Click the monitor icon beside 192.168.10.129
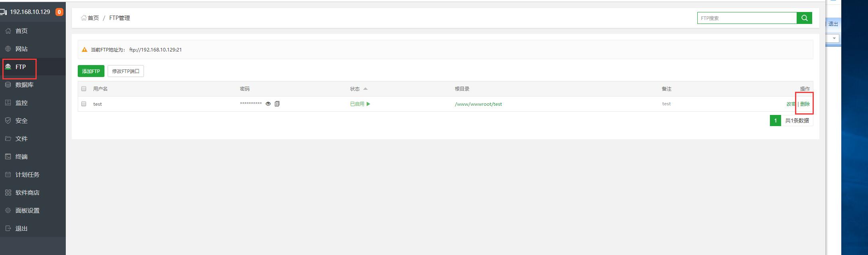 pos(4,12)
